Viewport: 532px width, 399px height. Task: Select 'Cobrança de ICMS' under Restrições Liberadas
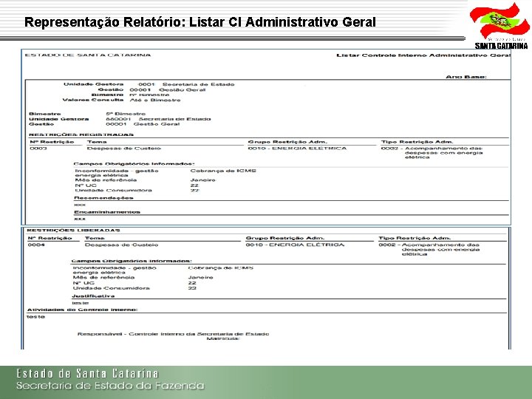[x=220, y=268]
